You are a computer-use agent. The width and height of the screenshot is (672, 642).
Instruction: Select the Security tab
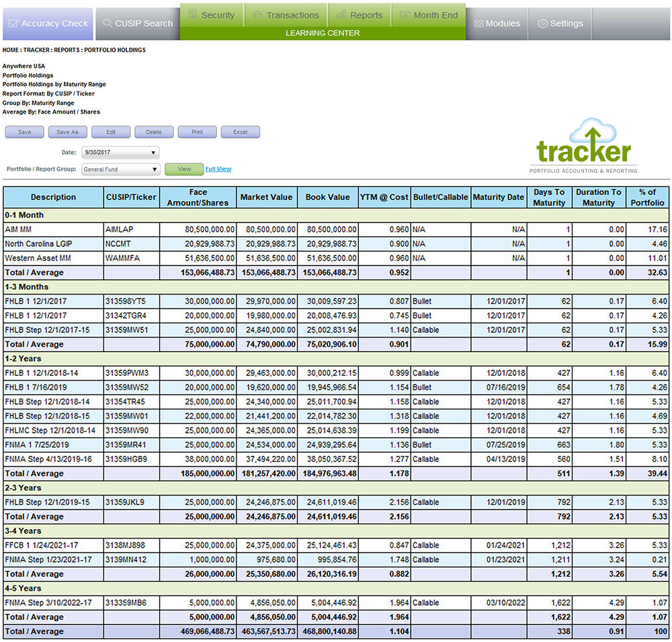211,15
